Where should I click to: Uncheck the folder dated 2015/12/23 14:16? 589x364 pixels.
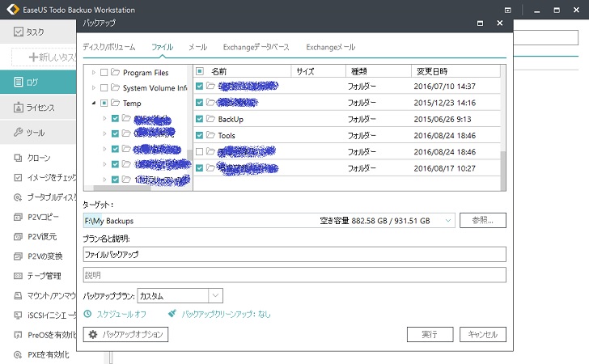tap(200, 103)
